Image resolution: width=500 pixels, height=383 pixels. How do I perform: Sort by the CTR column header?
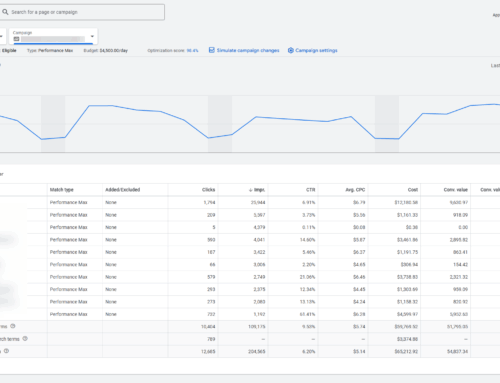click(311, 190)
